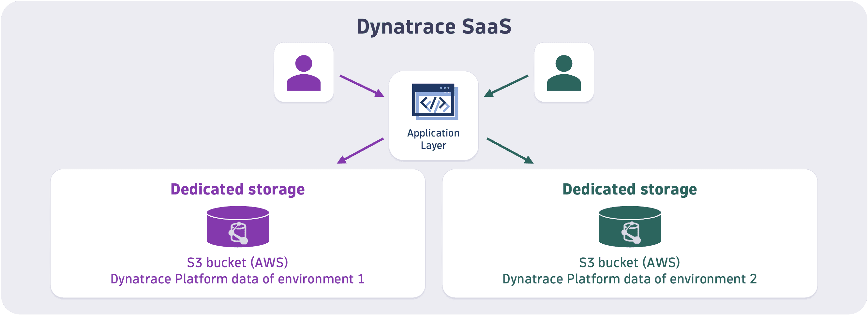
Task: Click the green S3 bucket storage icon
Action: point(630,226)
